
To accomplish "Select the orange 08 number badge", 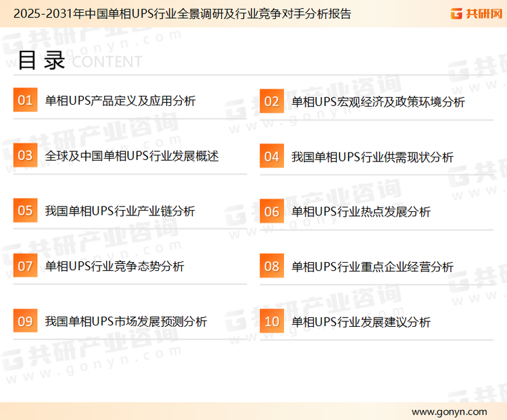I will (272, 266).
